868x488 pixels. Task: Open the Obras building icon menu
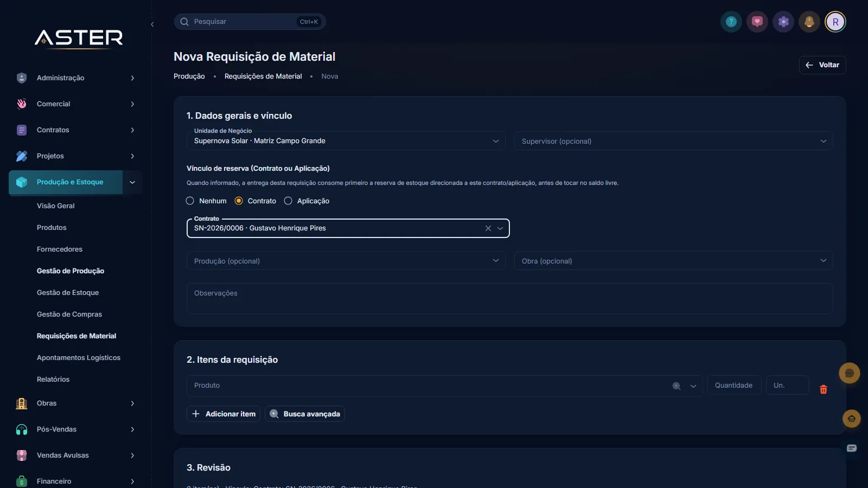tap(22, 403)
